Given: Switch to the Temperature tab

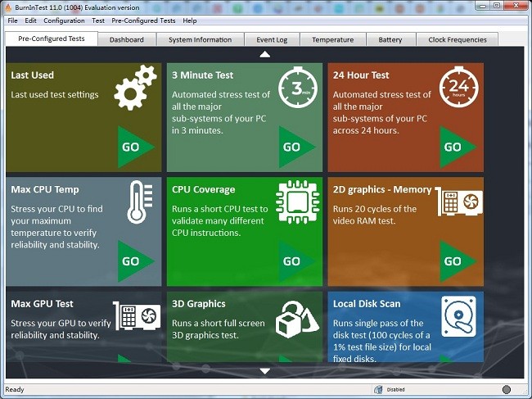Looking at the screenshot, I should point(333,39).
